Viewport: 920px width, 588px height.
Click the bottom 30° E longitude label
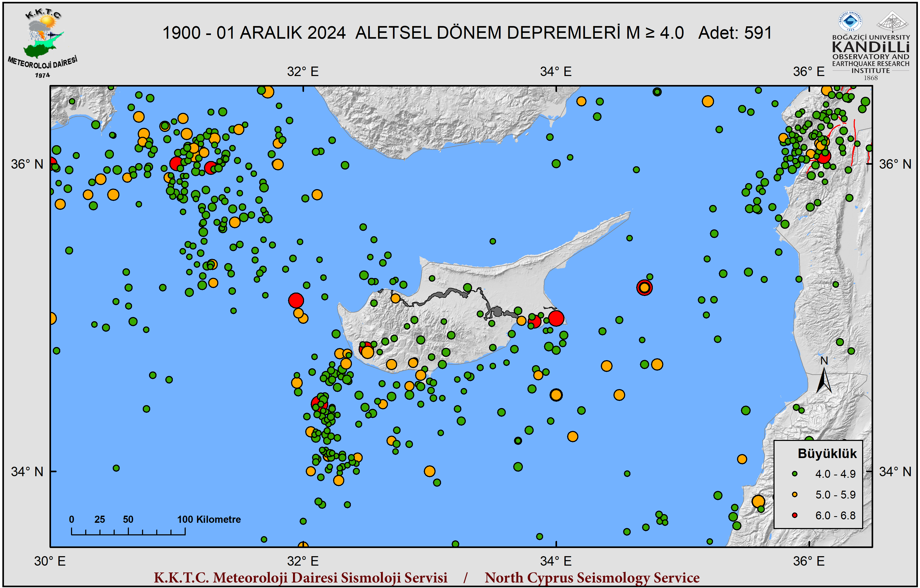(50, 561)
